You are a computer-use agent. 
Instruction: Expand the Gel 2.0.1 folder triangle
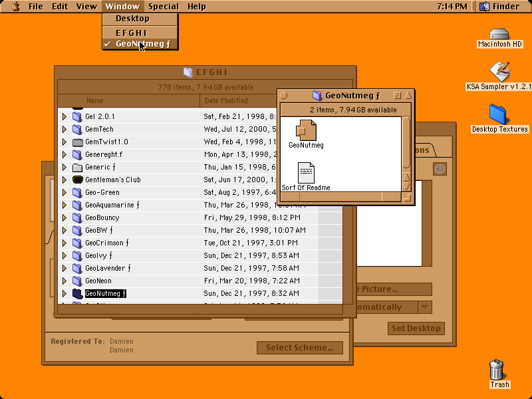[64, 117]
